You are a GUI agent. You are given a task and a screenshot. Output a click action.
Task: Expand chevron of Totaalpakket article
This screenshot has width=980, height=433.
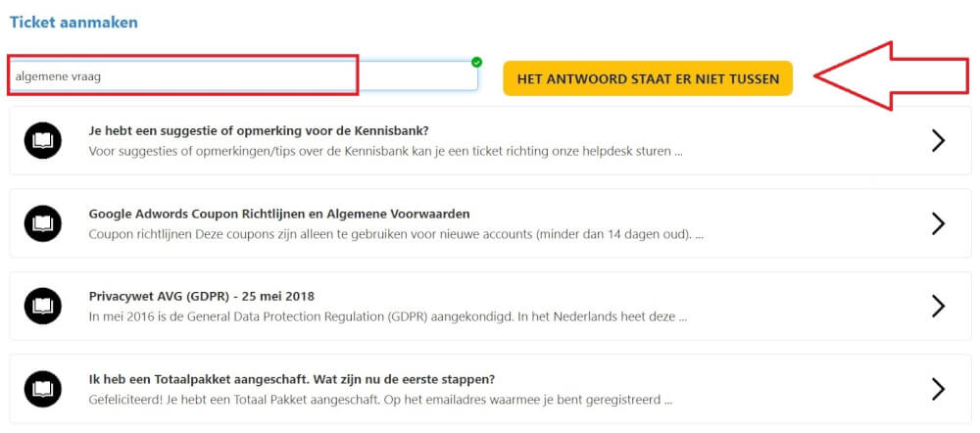click(x=938, y=389)
